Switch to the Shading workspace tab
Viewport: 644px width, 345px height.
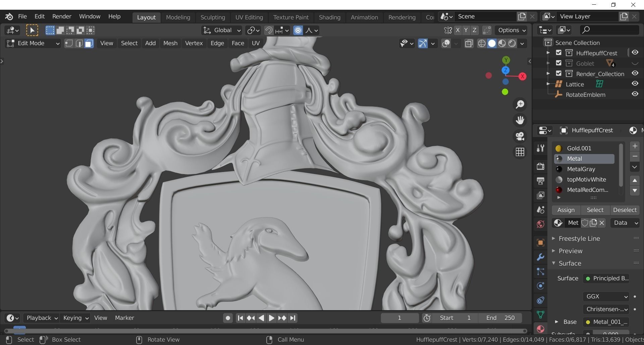pos(329,17)
